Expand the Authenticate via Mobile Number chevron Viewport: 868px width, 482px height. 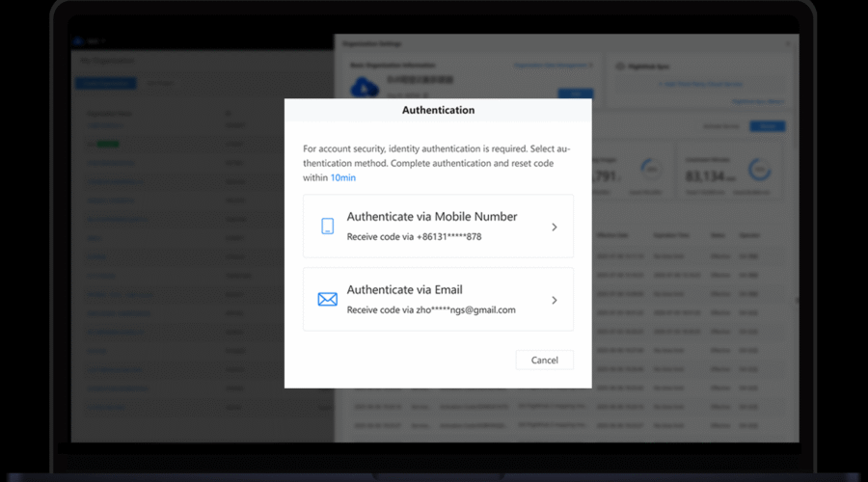(x=554, y=228)
